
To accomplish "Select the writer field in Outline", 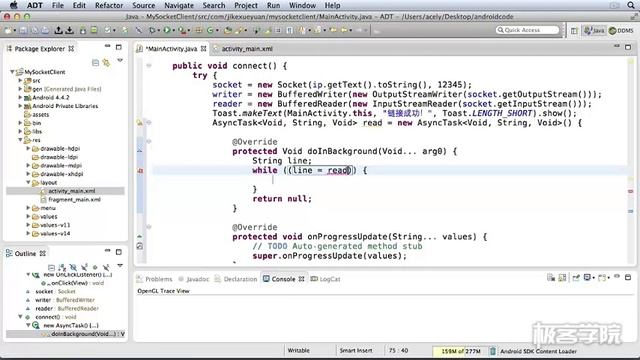I will [60, 300].
